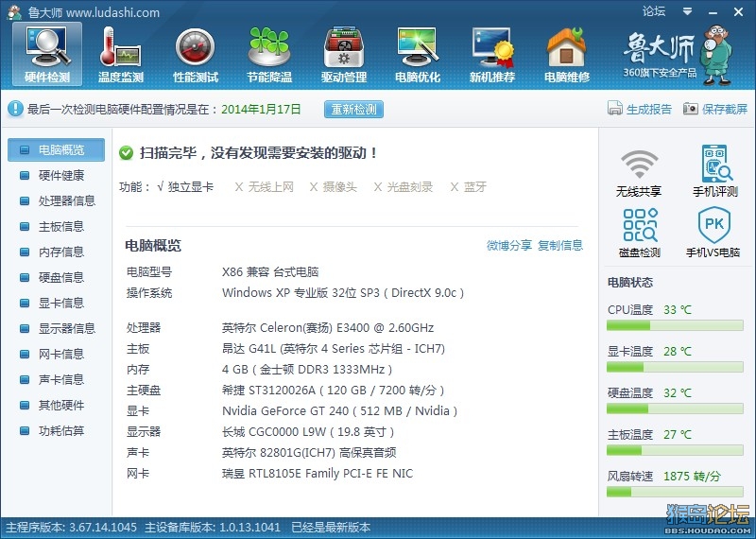
Task: Open 新机推荐 new PC recommendations
Action: coord(492,54)
